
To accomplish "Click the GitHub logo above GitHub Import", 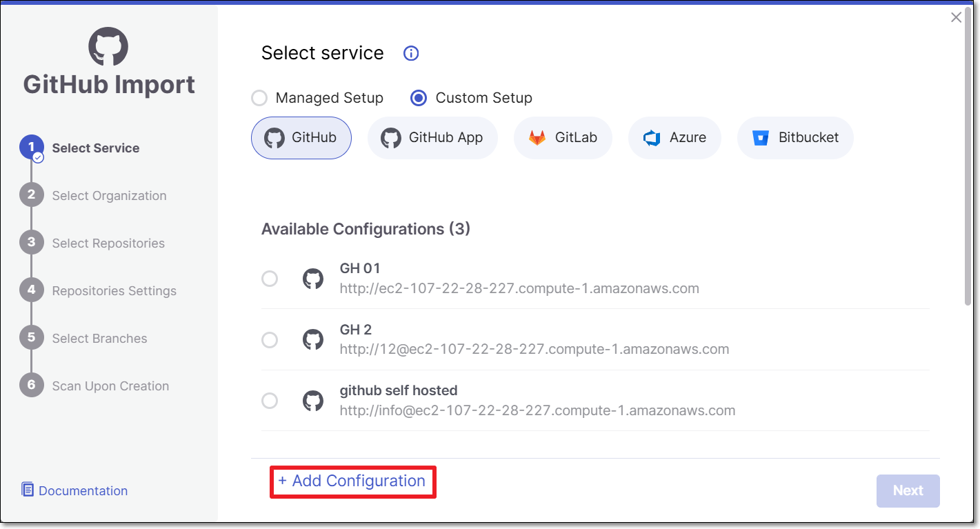I will 108,47.
